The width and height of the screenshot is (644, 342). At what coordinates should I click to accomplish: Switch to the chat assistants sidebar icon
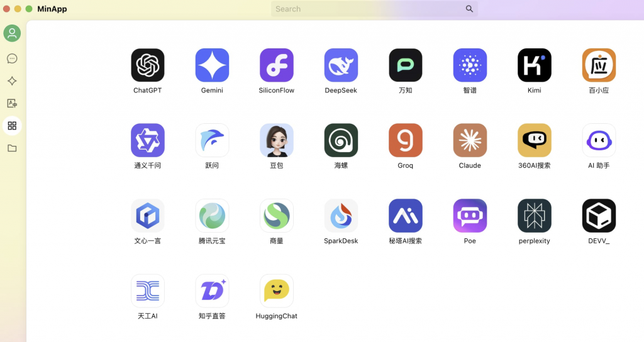pos(12,58)
